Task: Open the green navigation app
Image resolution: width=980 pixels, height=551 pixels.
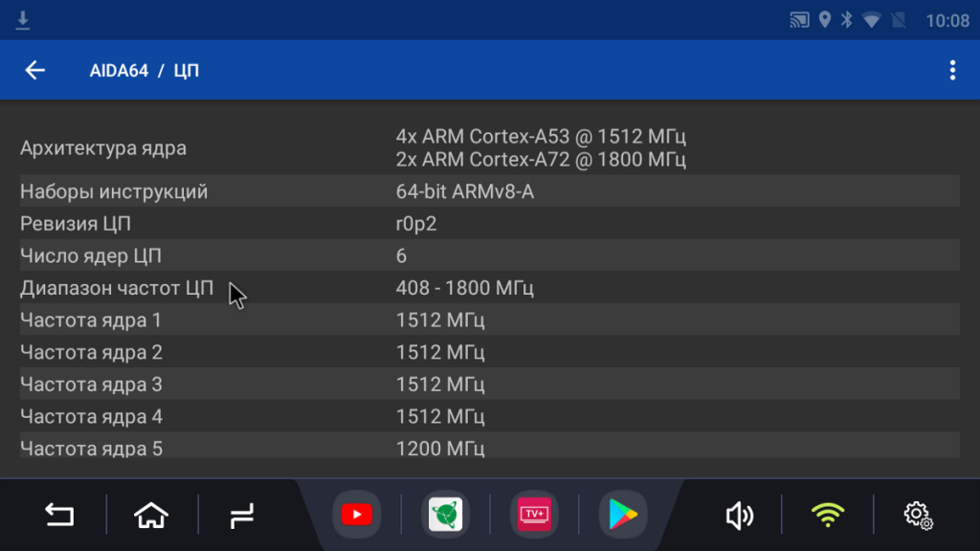Action: (x=445, y=516)
